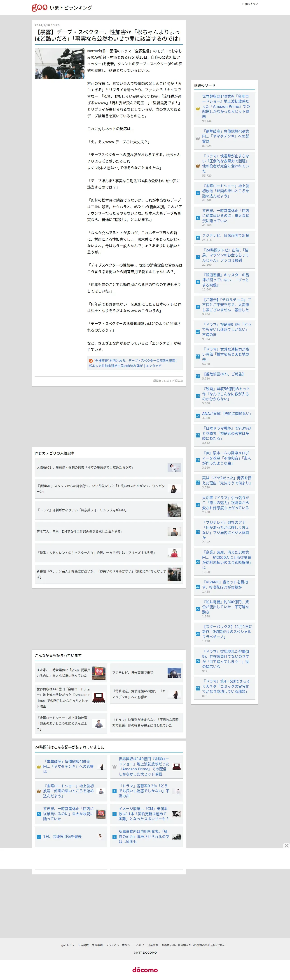Open ヘルプ footer link
The height and width of the screenshot is (980, 290).
140,945
